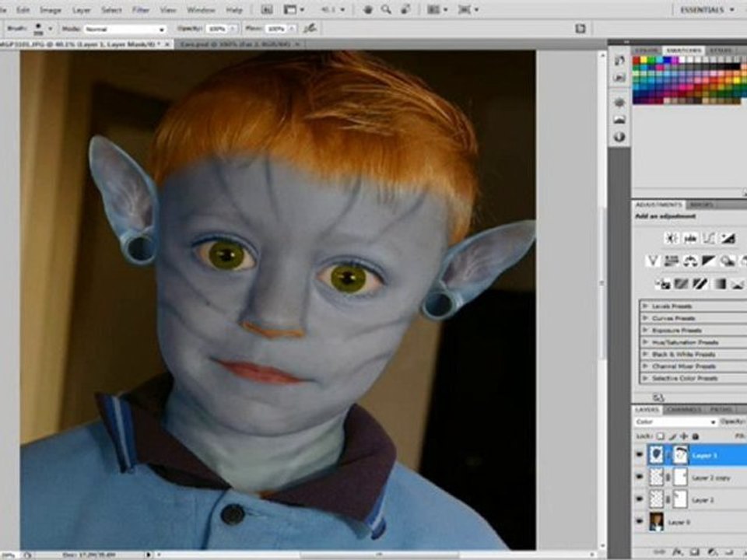Select the Rotate View tool
The image size is (747, 560).
point(405,9)
